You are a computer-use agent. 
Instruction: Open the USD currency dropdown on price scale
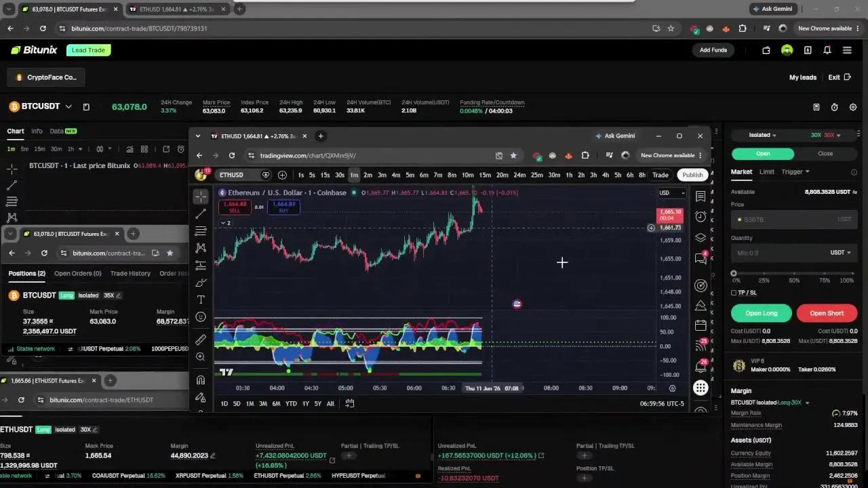point(672,193)
